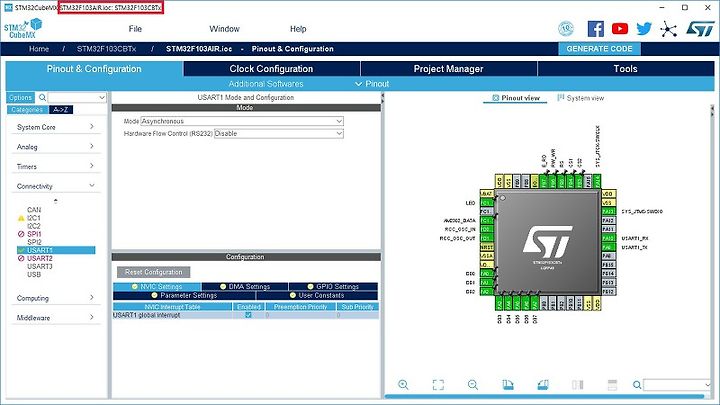
Task: Zoom out of the pinout view
Action: (473, 385)
